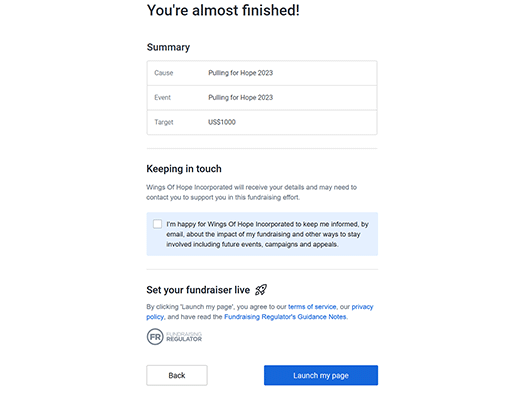Go back using the Back button
Image resolution: width=525 pixels, height=396 pixels.
[x=177, y=375]
